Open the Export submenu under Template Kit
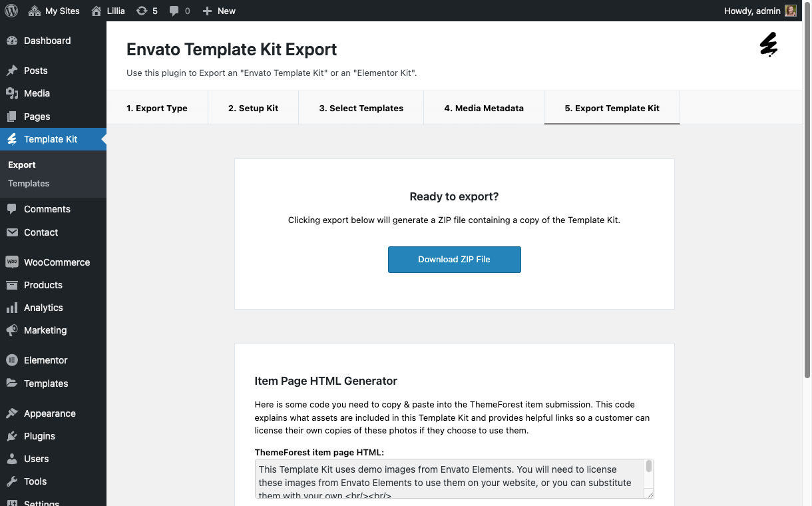Image resolution: width=812 pixels, height=506 pixels. pyautogui.click(x=22, y=164)
